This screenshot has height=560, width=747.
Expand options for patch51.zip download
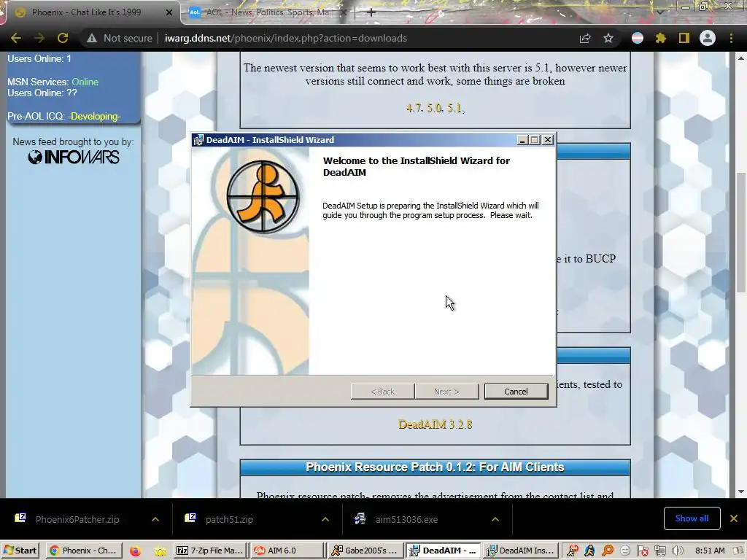[x=325, y=519]
